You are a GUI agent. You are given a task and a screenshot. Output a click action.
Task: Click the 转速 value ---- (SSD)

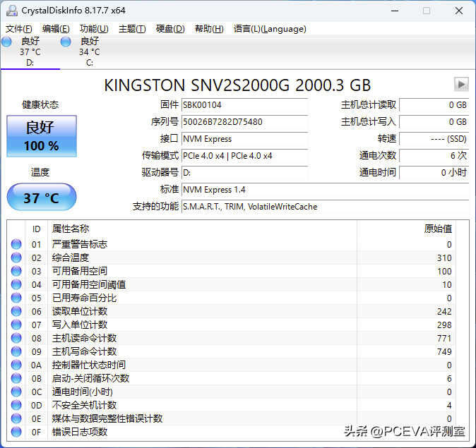[434, 139]
